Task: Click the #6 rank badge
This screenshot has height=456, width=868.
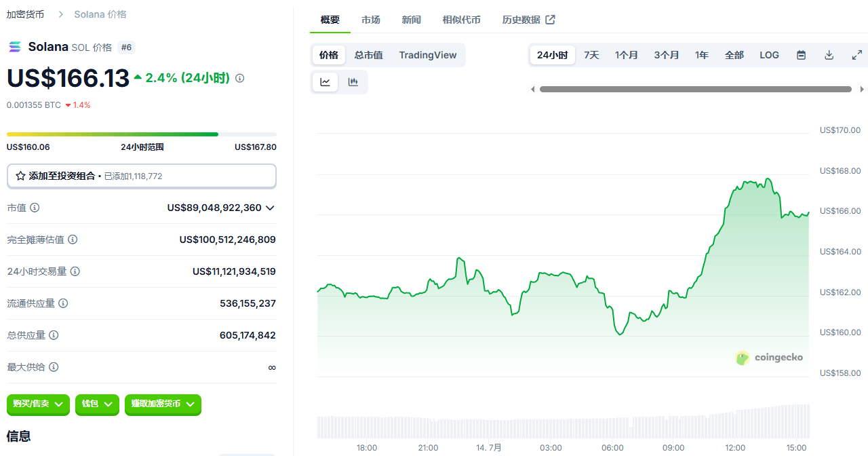Action: (x=126, y=47)
